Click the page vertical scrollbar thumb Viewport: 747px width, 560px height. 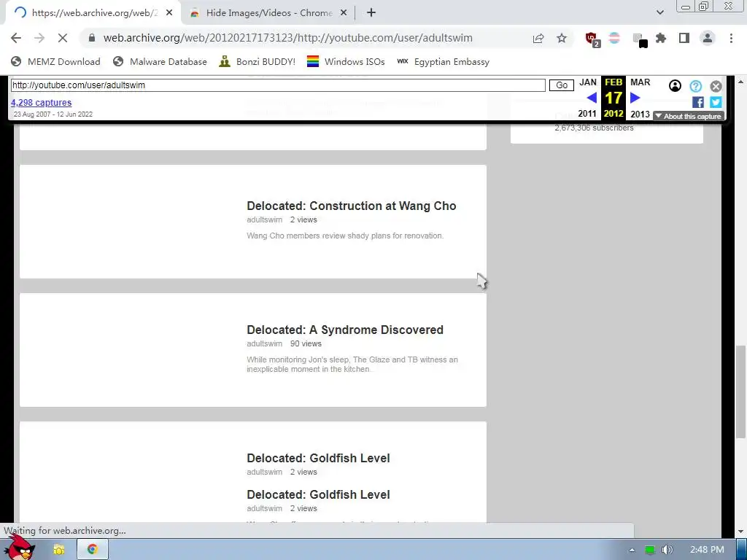click(x=741, y=392)
